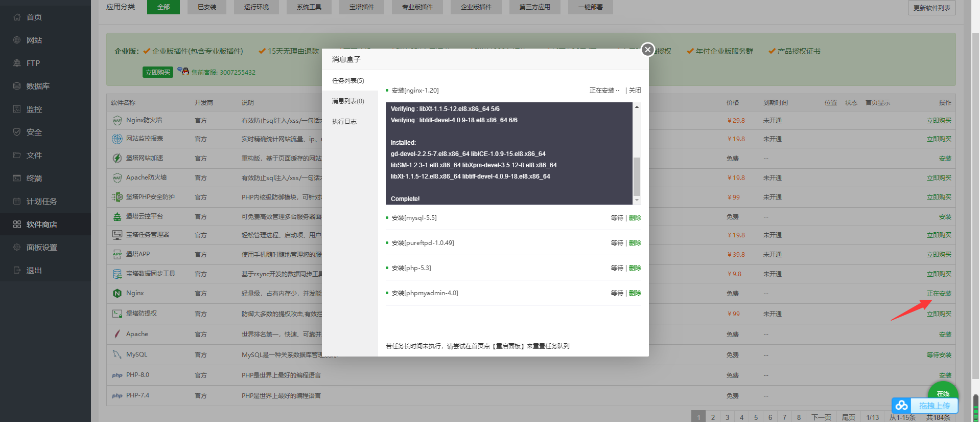Click 尾页 in pagination
Screen dimensions: 980x422
[849, 417]
